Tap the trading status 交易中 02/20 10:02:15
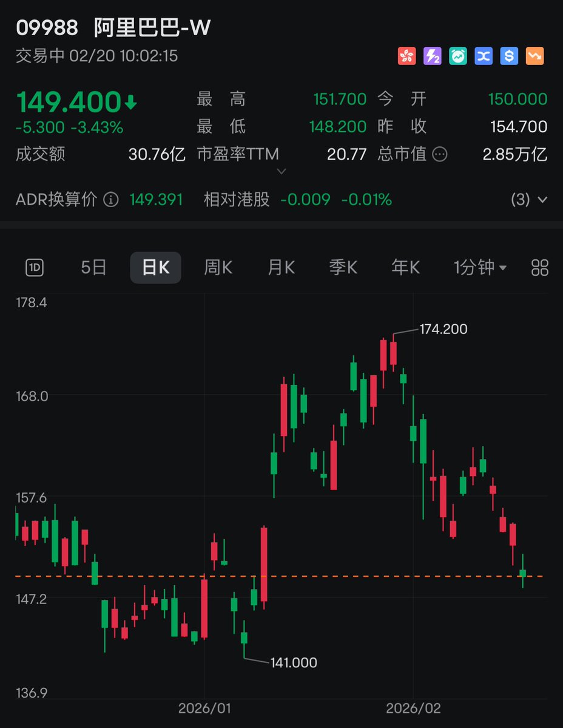Screen dimensions: 563x728 click(x=97, y=56)
